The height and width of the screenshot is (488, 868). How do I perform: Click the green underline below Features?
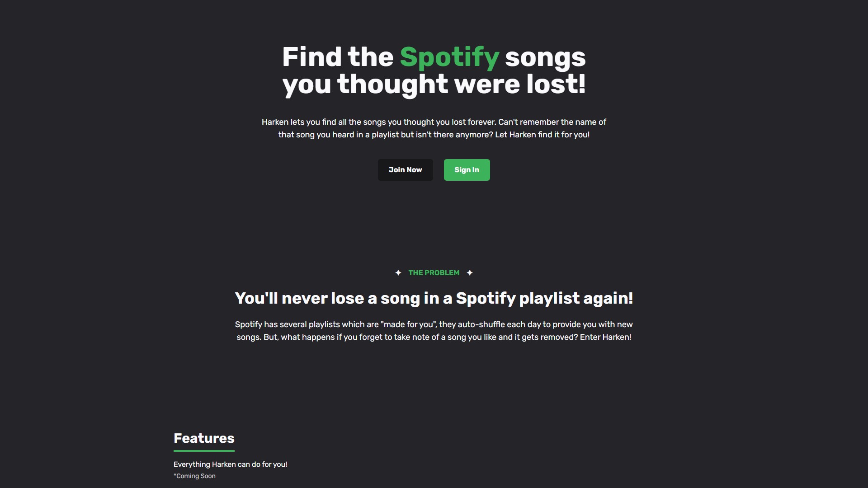coord(204,450)
